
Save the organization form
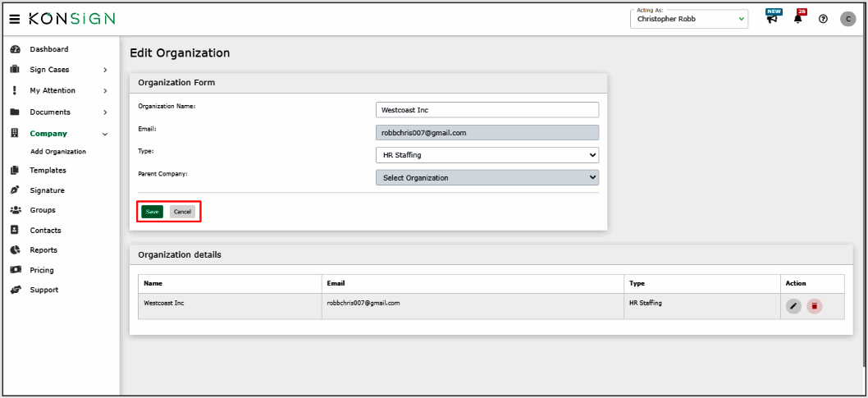(152, 212)
